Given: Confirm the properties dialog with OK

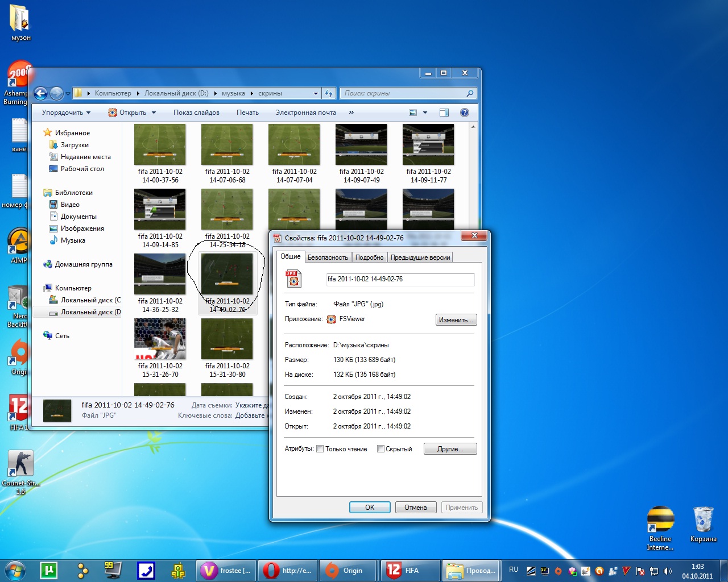Looking at the screenshot, I should pyautogui.click(x=370, y=508).
